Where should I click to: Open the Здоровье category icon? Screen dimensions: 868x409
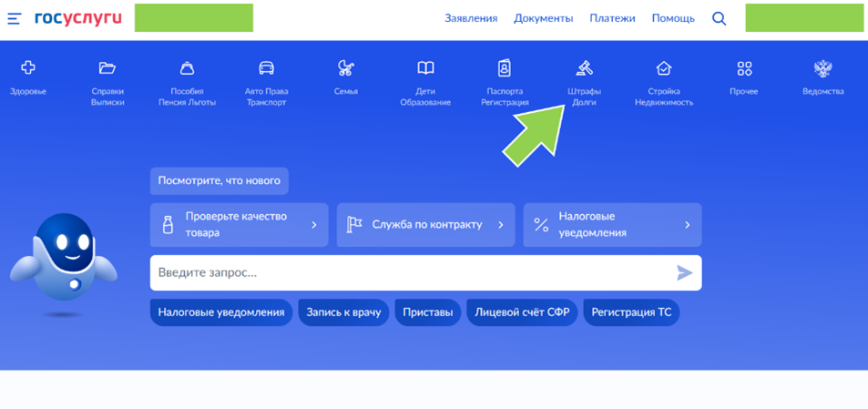point(28,68)
